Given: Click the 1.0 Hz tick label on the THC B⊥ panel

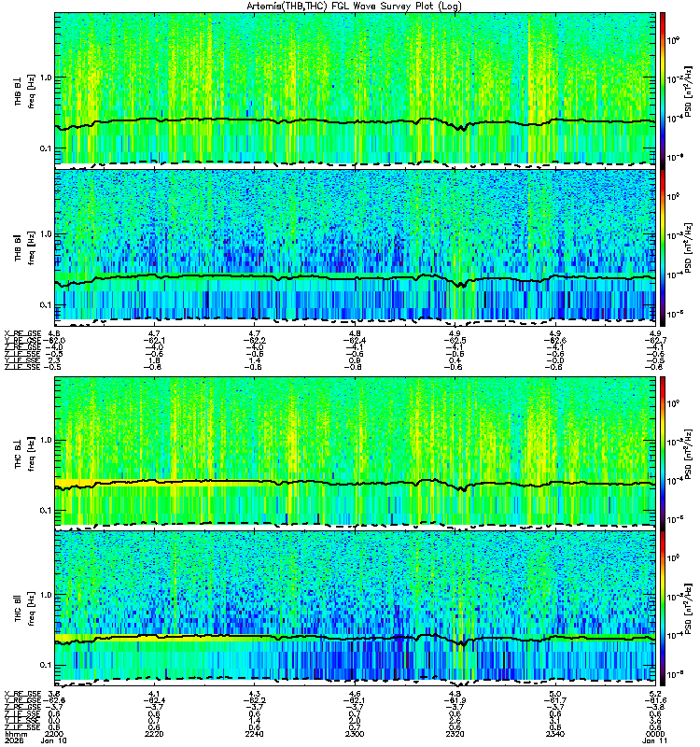Looking at the screenshot, I should point(46,440).
